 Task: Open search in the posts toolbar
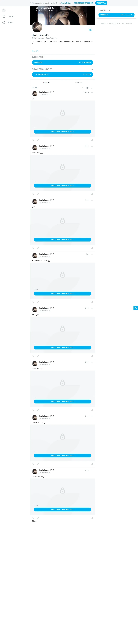click(83, 88)
